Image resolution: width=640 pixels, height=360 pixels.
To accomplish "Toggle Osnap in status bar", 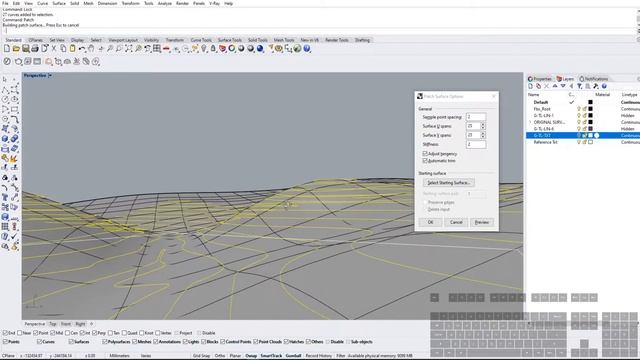I will [x=251, y=356].
